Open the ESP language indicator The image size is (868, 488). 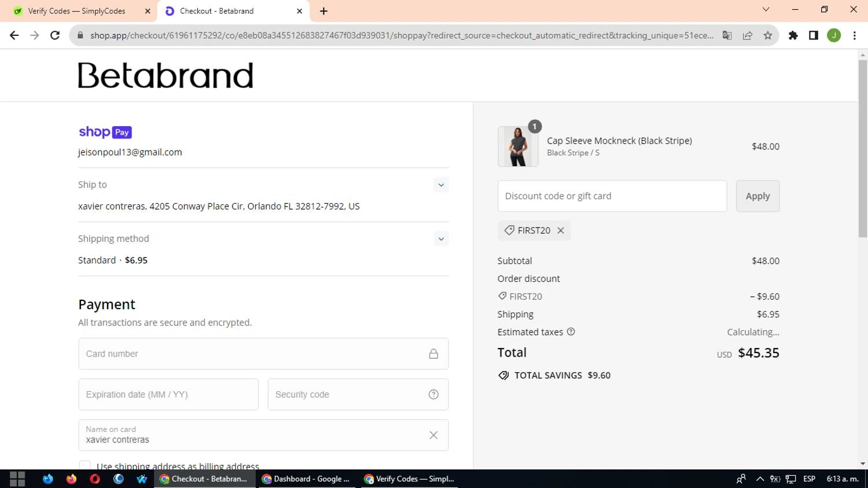pos(809,479)
